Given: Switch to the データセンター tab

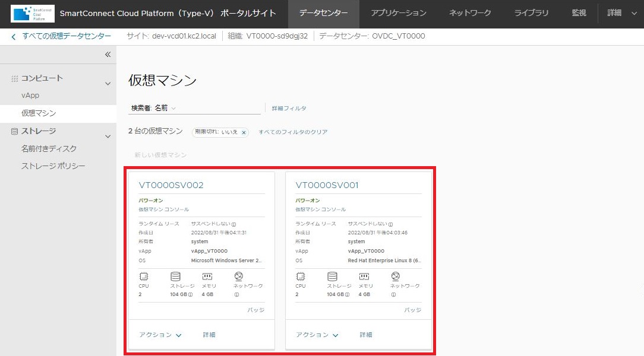Looking at the screenshot, I should click(x=324, y=14).
